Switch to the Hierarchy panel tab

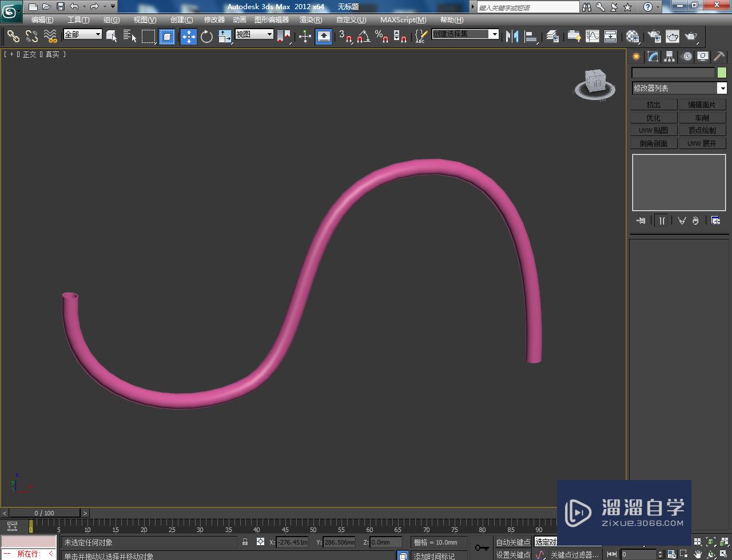tap(669, 57)
